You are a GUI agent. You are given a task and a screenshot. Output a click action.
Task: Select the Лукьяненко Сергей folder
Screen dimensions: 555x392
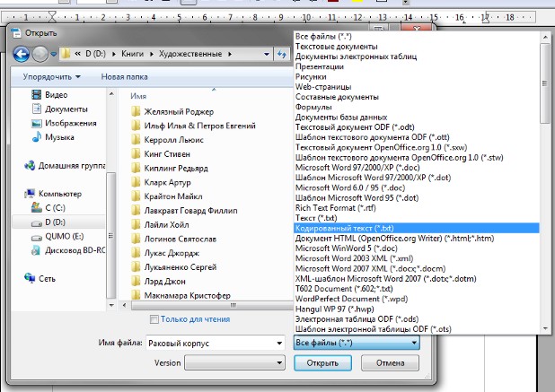pos(174,267)
